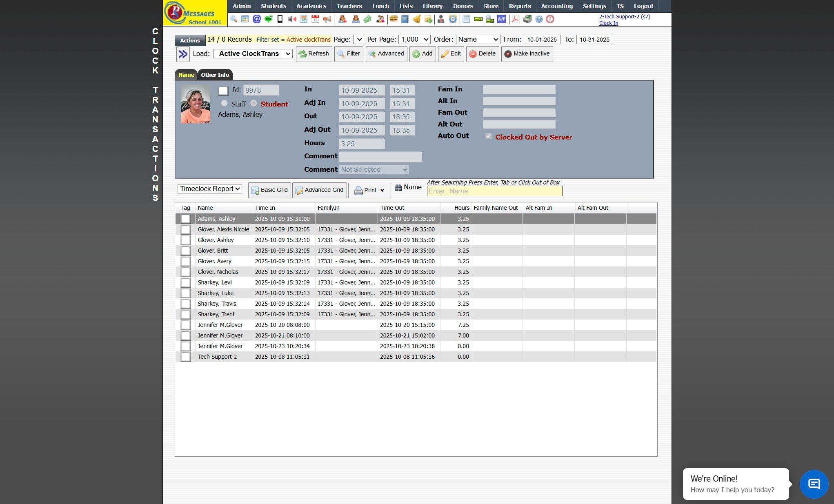834x504 pixels.
Task: Click the A/P accounts payable icon
Action: pos(501,19)
